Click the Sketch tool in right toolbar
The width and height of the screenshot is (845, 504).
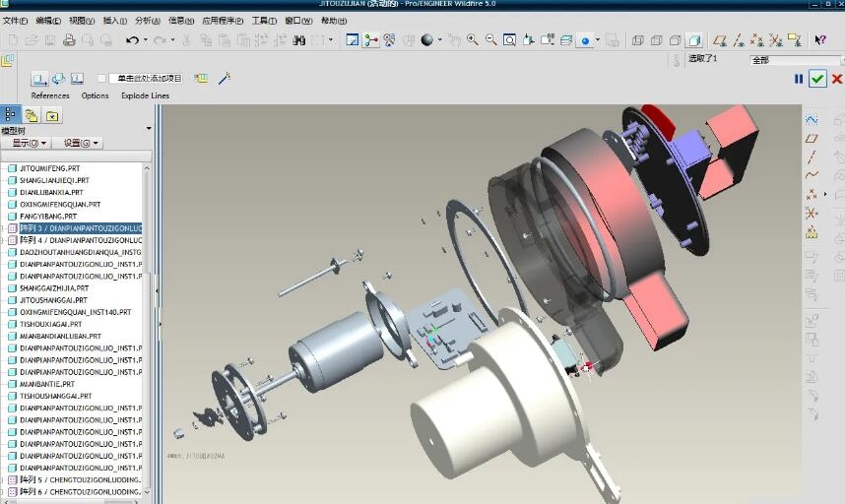812,119
